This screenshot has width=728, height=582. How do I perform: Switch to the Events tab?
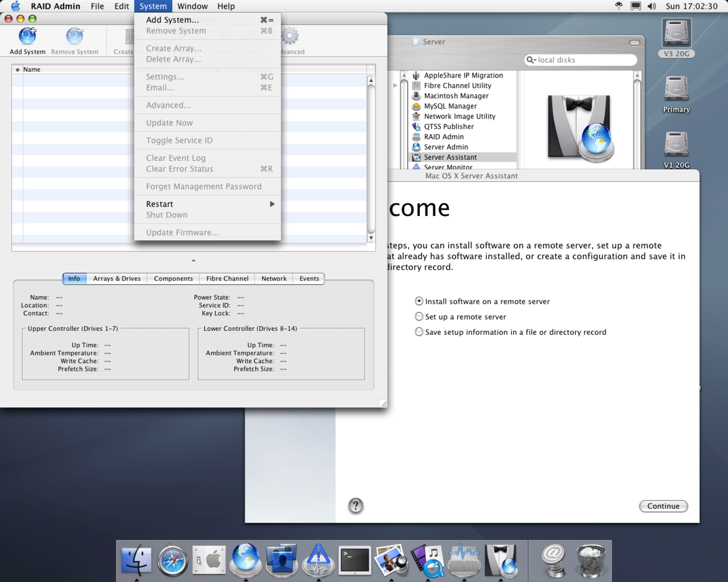(x=309, y=278)
